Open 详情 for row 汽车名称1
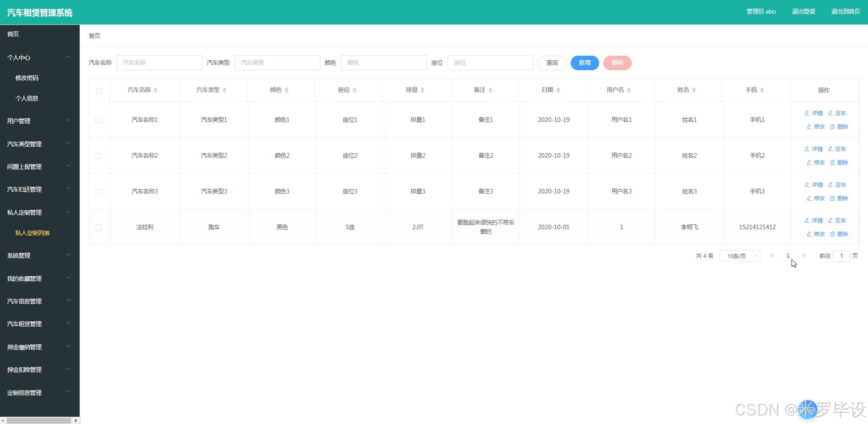This screenshot has height=424, width=868. coord(813,113)
